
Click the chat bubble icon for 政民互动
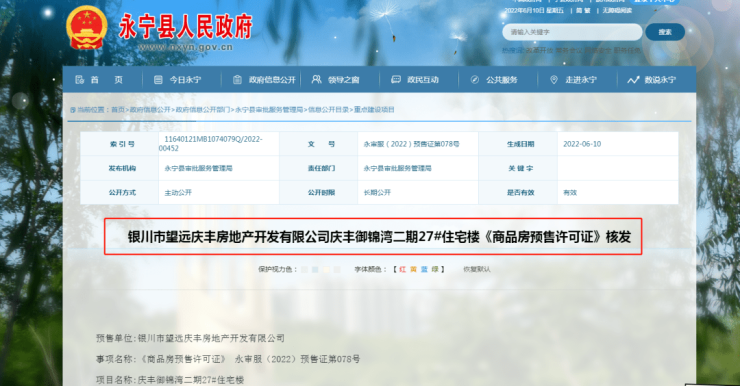(x=396, y=80)
